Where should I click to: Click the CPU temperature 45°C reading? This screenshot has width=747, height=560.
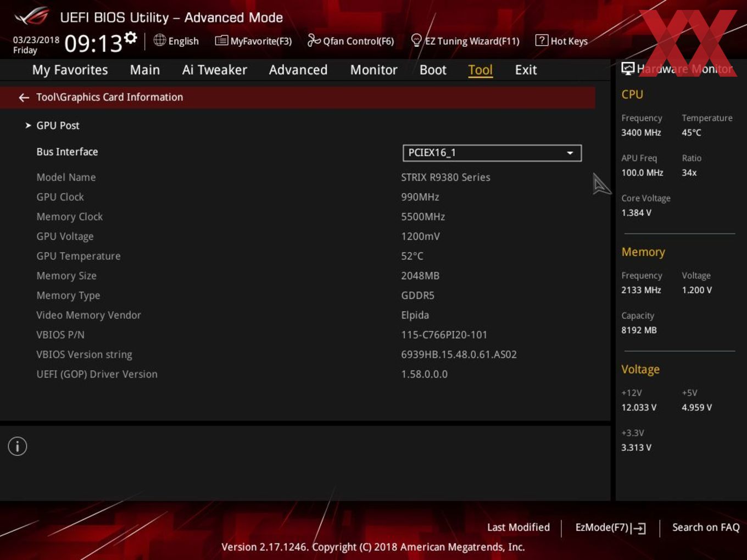pos(692,133)
